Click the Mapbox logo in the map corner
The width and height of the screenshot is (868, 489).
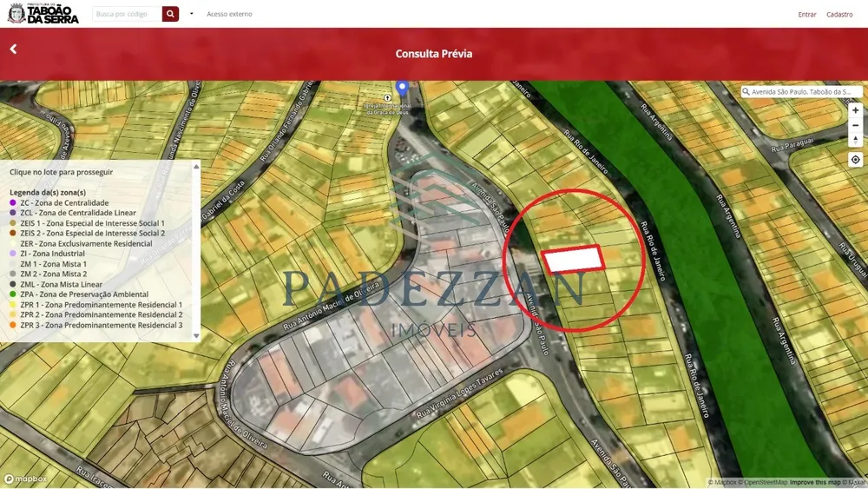click(x=26, y=479)
